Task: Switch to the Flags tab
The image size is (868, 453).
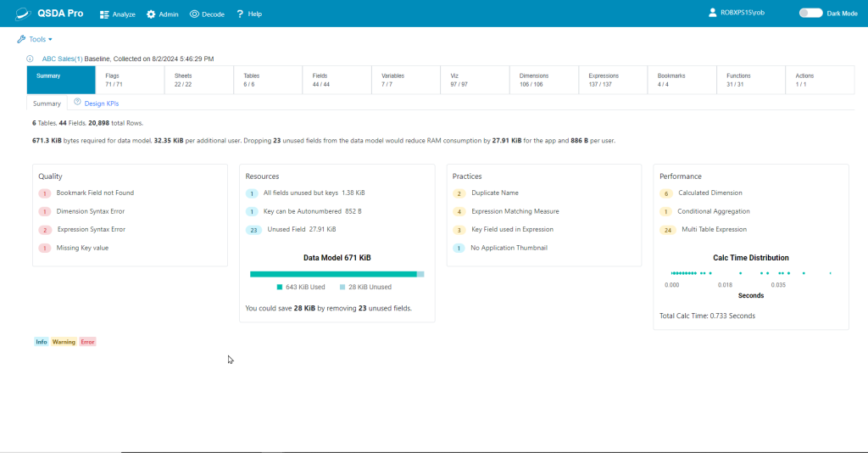Action: tap(130, 80)
